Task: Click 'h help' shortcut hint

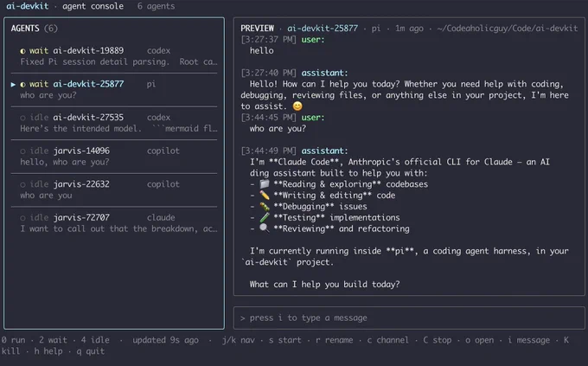Action: pyautogui.click(x=48, y=351)
